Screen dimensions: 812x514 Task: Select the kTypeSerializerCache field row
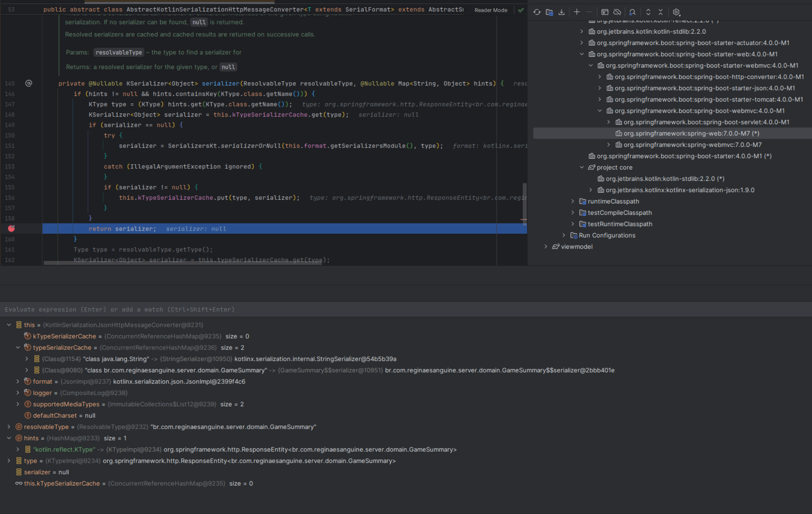click(x=136, y=336)
